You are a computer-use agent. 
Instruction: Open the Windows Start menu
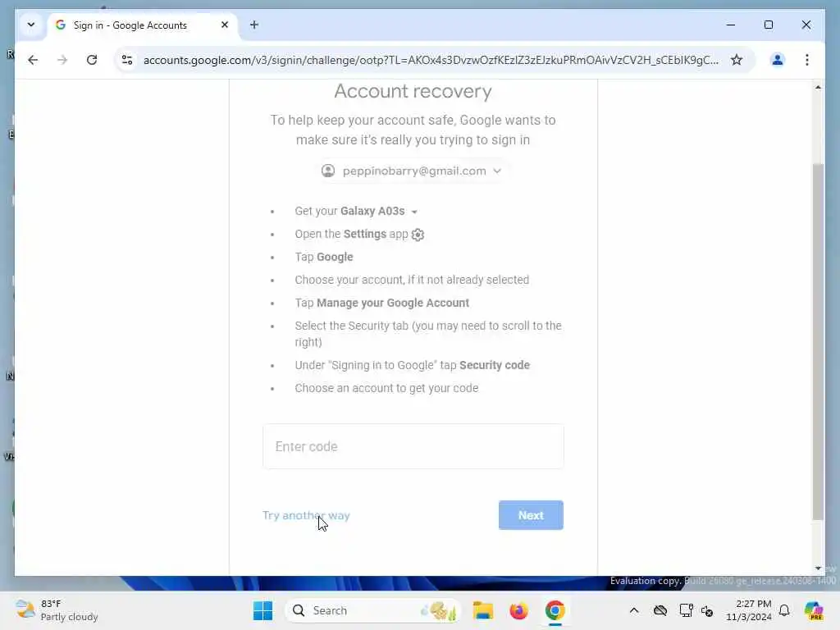[x=262, y=610]
